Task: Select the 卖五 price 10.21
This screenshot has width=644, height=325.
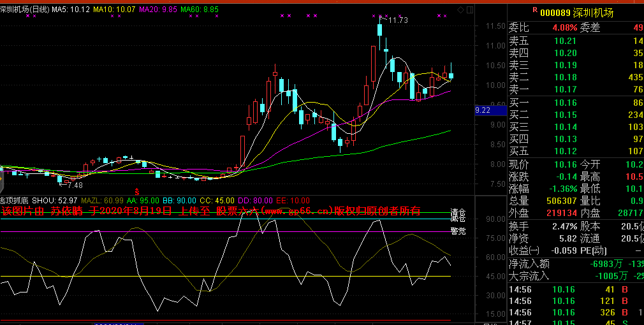Action: coord(566,41)
